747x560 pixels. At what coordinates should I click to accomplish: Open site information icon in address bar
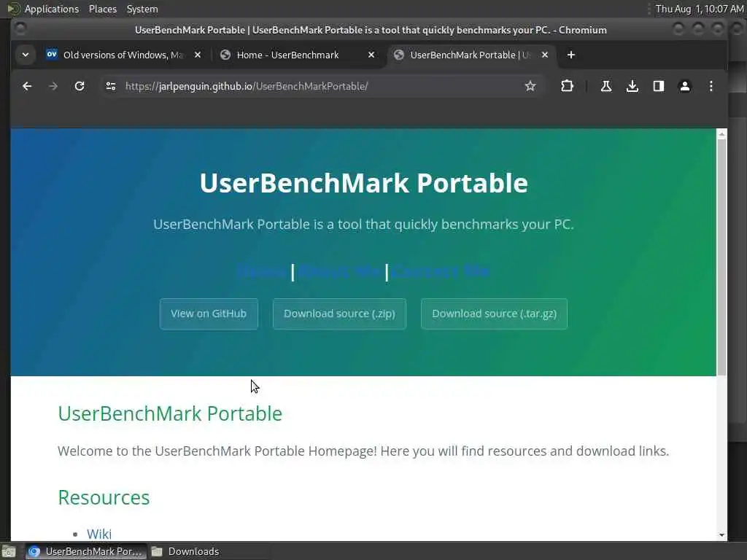tap(111, 86)
